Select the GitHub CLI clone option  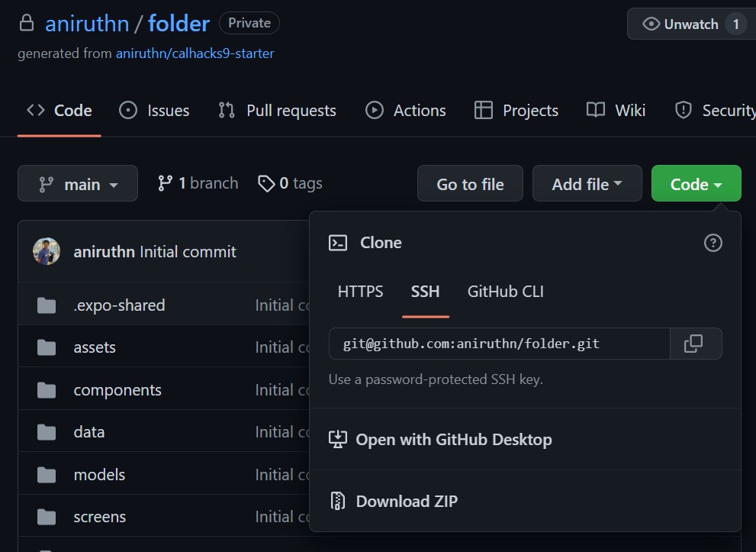pos(505,291)
